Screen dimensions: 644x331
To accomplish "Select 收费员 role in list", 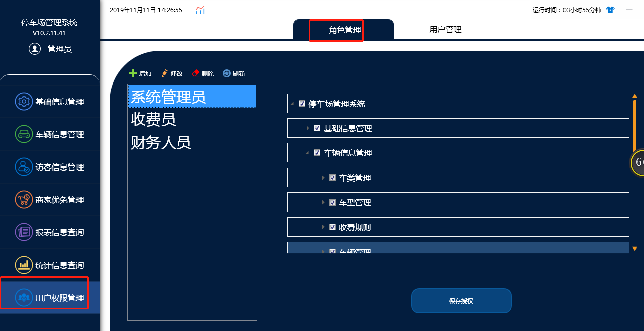I will click(192, 119).
